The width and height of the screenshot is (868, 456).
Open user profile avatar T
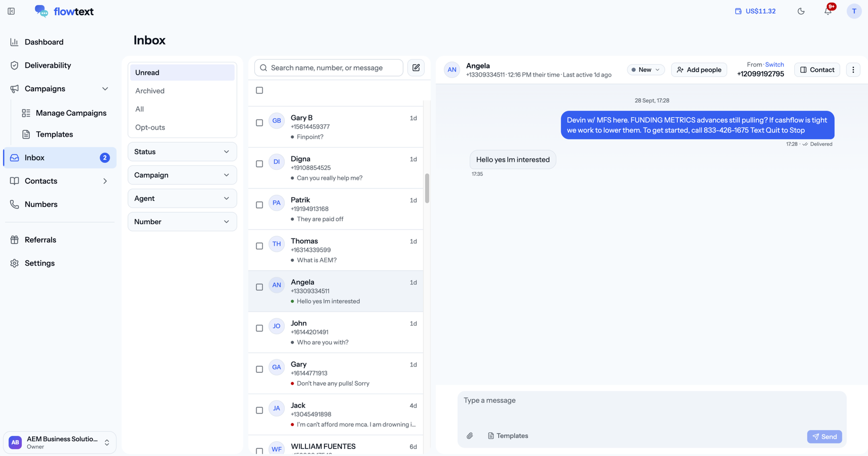pyautogui.click(x=854, y=11)
